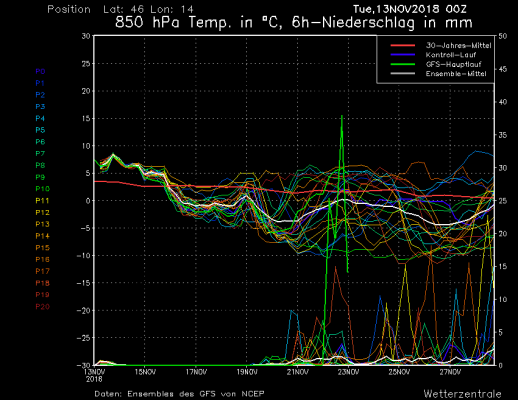Select the P5 ensemble member label
The width and height of the screenshot is (518, 400).
click(40, 130)
